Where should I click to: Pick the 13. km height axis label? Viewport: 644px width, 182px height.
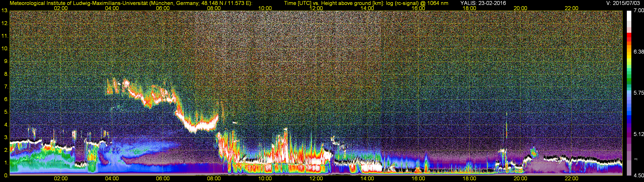click(5, 10)
